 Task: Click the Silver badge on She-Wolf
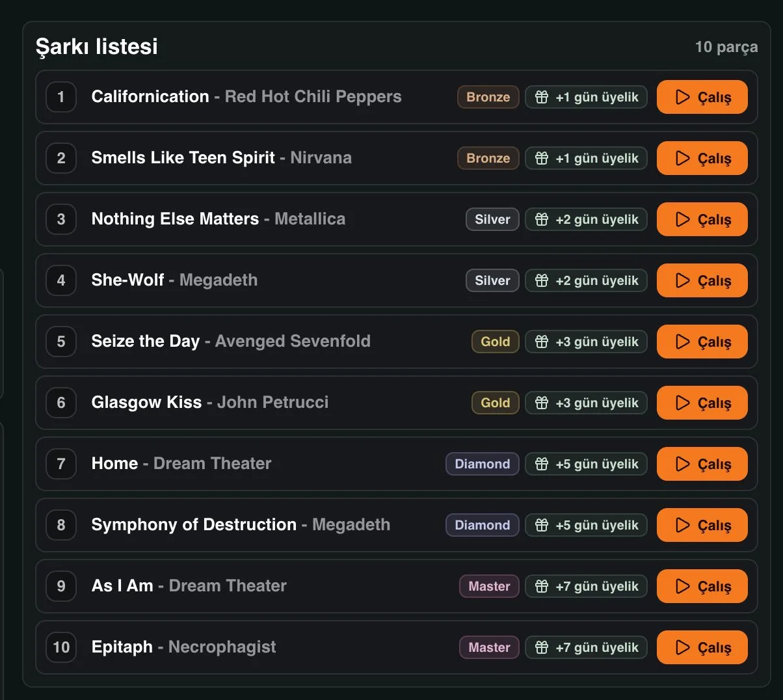pos(492,280)
